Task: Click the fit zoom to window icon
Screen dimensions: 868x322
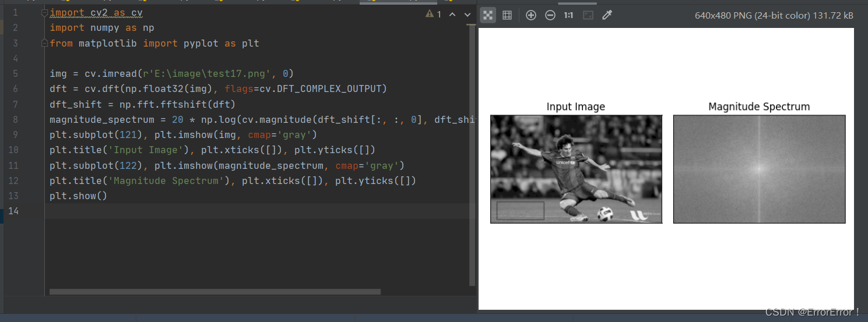Action: click(x=588, y=15)
